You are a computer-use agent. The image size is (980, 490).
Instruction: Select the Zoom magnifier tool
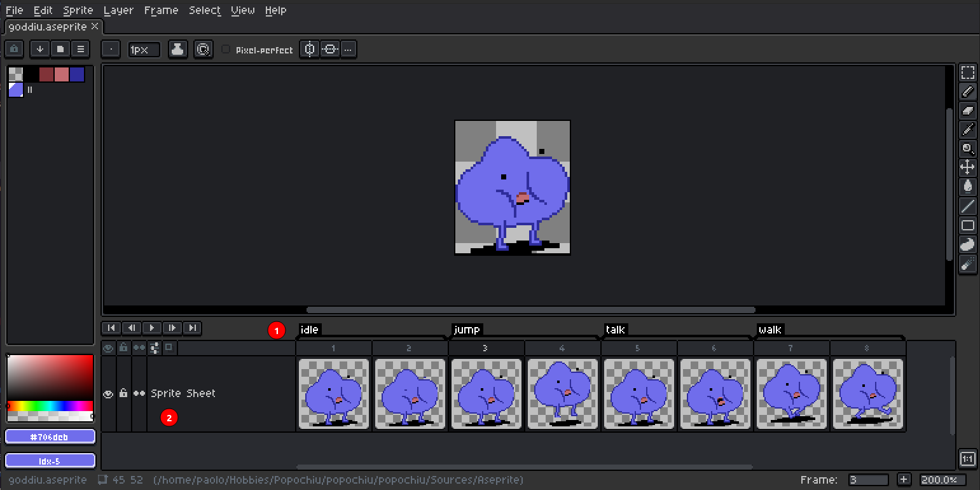click(x=967, y=149)
